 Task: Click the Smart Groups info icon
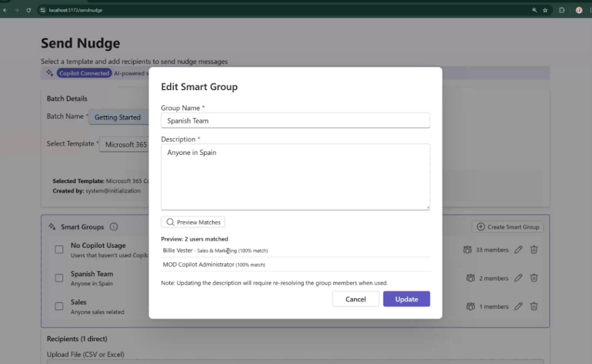point(114,227)
